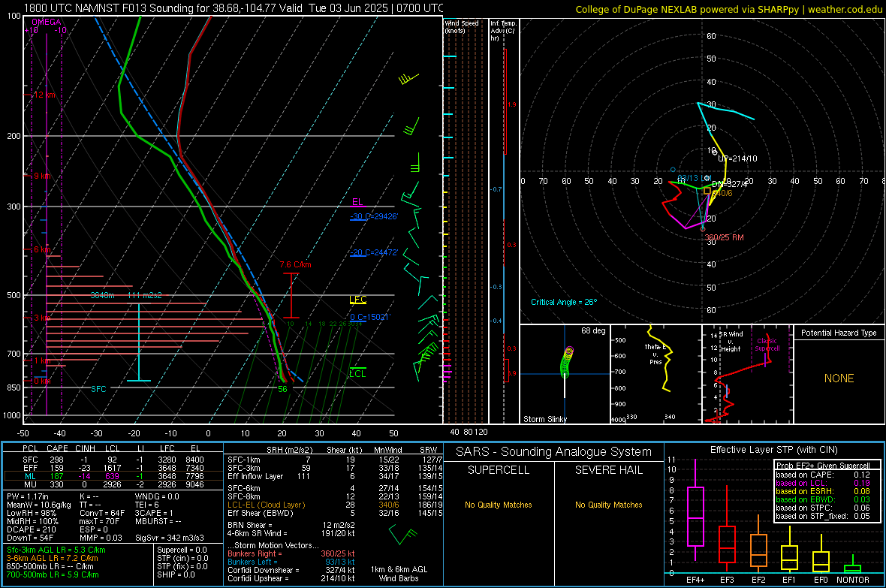Click the Prob EF2+ Given Supercell header

pos(823,466)
